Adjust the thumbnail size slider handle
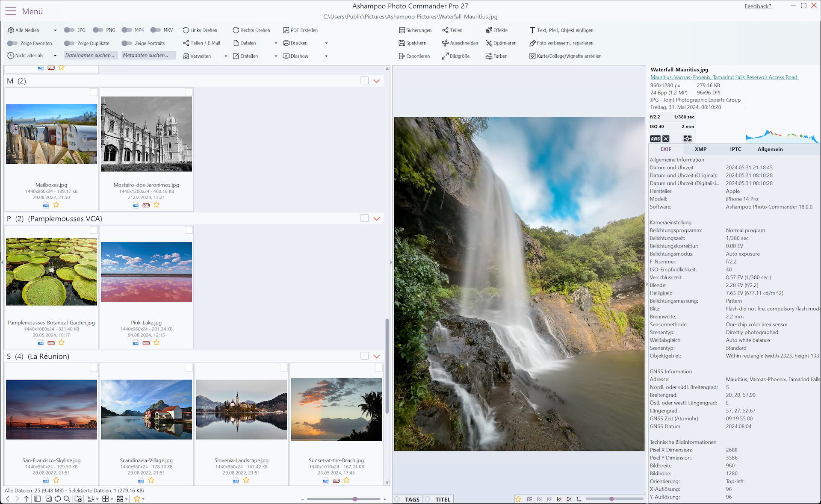Viewport: 821px width, 504px height. click(355, 499)
